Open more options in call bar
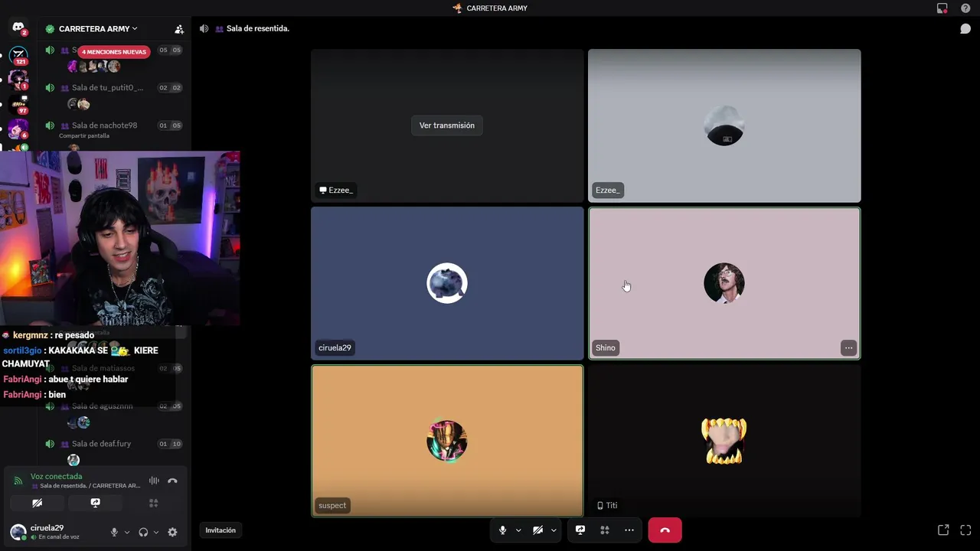Viewport: 980px width, 551px height. (x=629, y=530)
